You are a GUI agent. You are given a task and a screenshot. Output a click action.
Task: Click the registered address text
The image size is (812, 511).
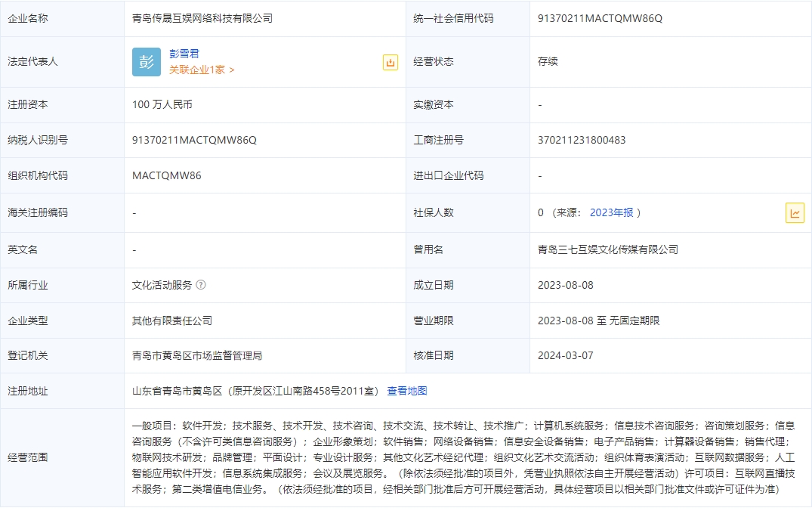[255, 391]
